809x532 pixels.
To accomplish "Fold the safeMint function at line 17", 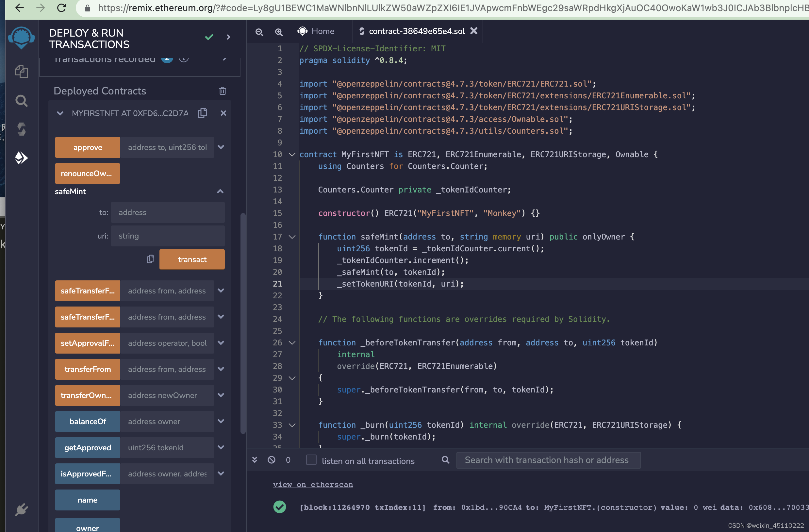I will pyautogui.click(x=292, y=237).
